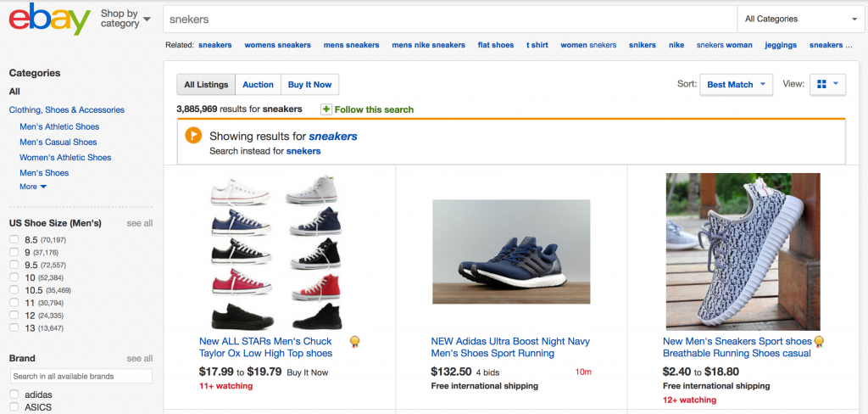Click the 'mens nike sneakers' related link
Viewport: 868px width, 414px height.
(x=428, y=45)
